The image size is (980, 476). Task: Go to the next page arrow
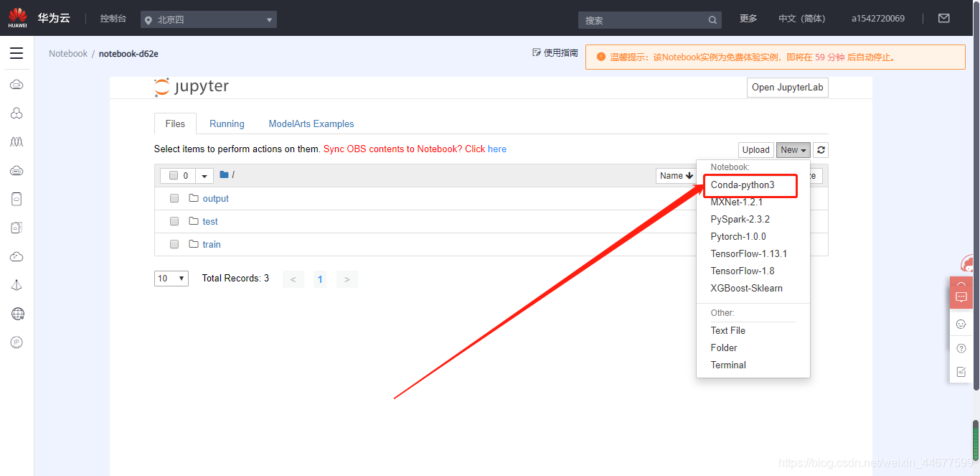(x=347, y=279)
